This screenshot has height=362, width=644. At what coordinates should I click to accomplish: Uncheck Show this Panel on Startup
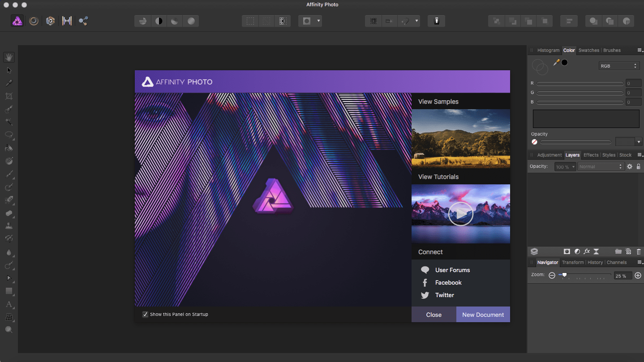145,314
